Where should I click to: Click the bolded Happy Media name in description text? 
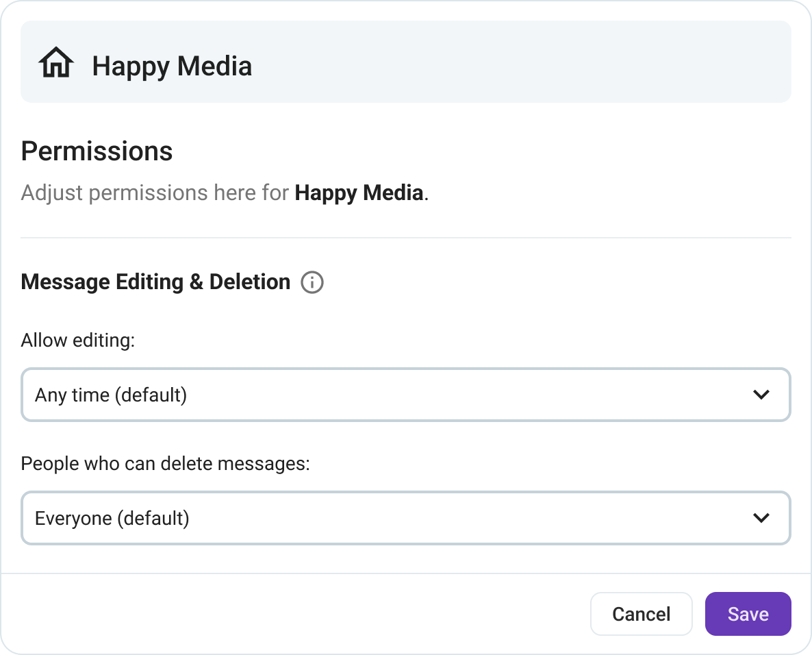coord(359,193)
